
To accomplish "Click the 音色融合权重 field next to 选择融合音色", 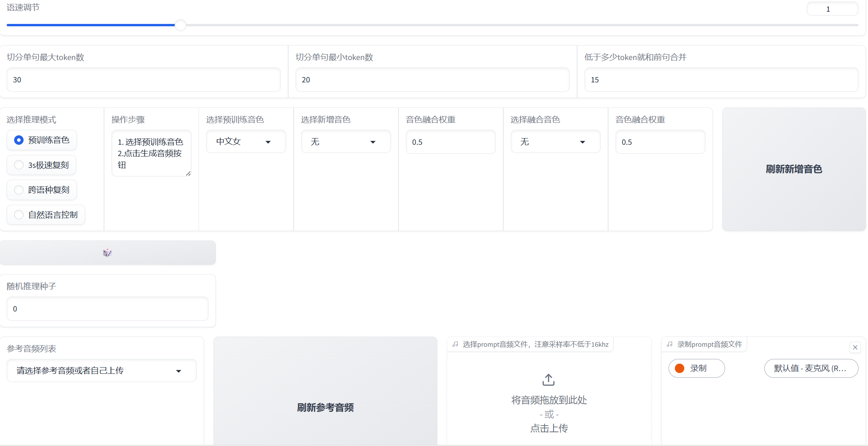I will (660, 142).
